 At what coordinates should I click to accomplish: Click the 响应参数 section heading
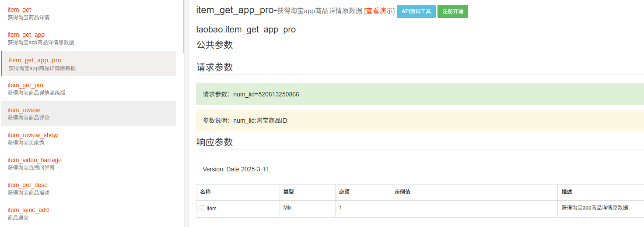(214, 142)
